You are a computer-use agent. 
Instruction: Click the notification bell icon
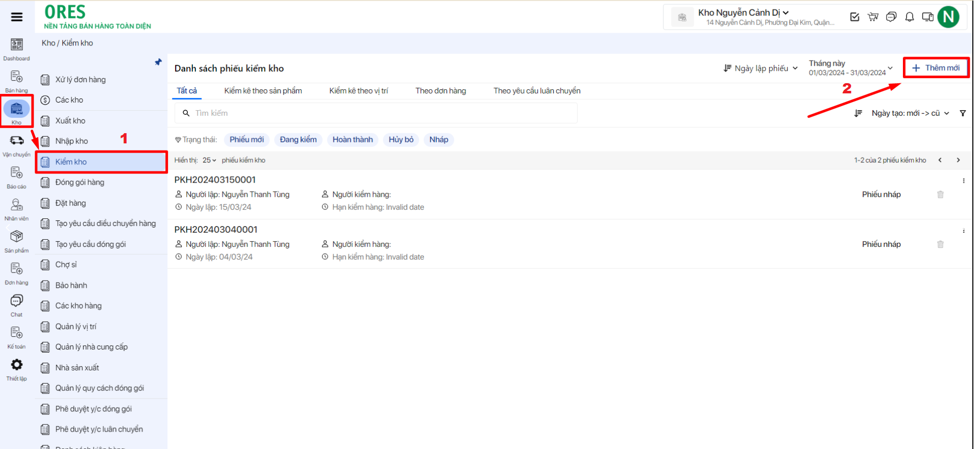pos(910,17)
